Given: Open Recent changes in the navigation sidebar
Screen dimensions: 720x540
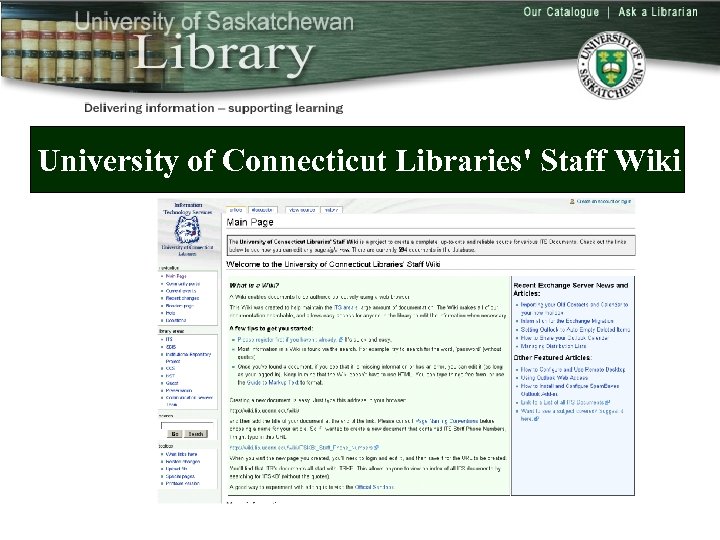Looking at the screenshot, I should 182,298.
